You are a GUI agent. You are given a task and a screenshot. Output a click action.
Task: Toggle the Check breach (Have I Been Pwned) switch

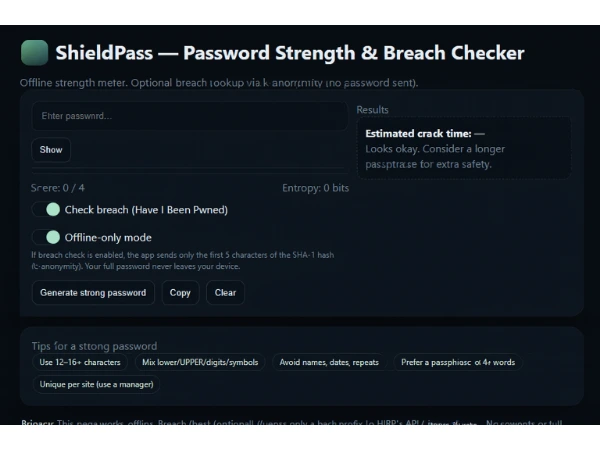[x=47, y=210]
